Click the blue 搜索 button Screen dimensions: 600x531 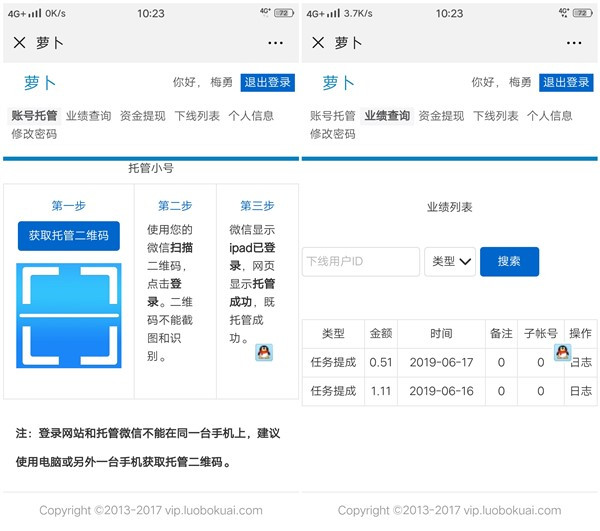(x=509, y=262)
